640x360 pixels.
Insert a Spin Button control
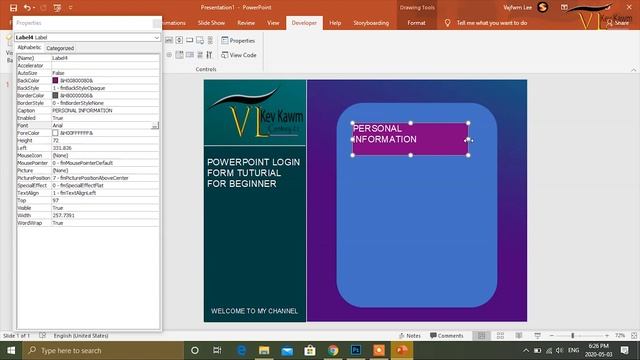[179, 40]
